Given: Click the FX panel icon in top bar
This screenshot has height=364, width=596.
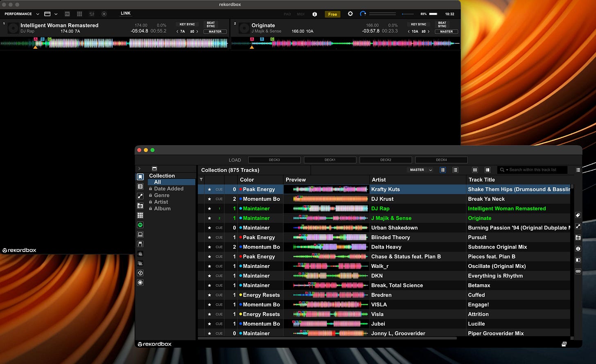Looking at the screenshot, I should point(67,14).
